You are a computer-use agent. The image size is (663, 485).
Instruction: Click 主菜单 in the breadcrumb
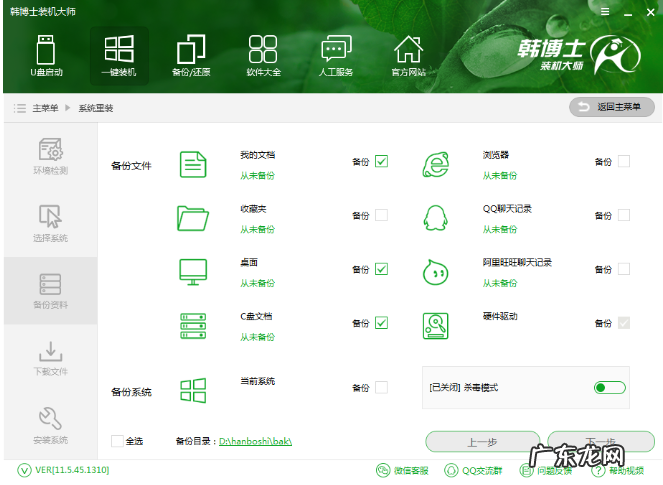click(45, 108)
